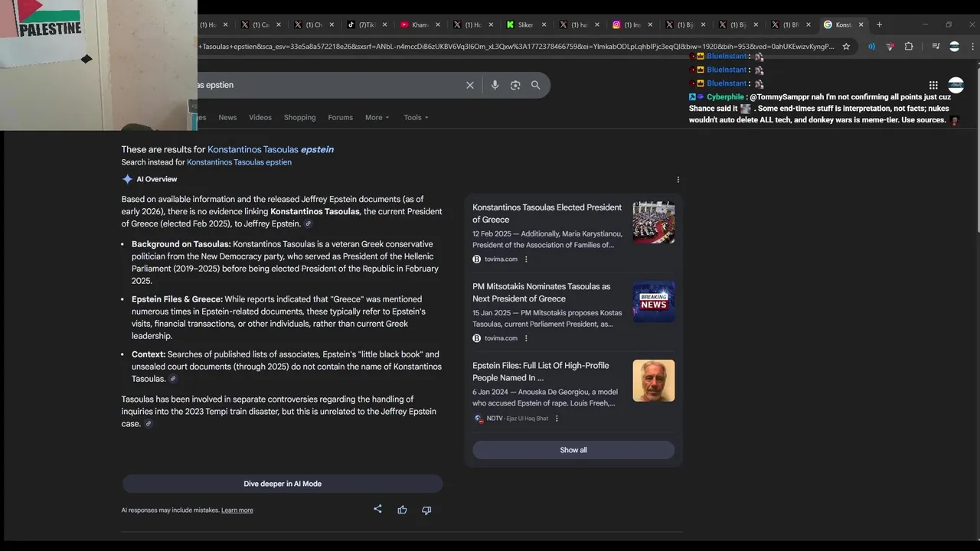
Task: Click the magnifier search button
Action: [x=536, y=85]
